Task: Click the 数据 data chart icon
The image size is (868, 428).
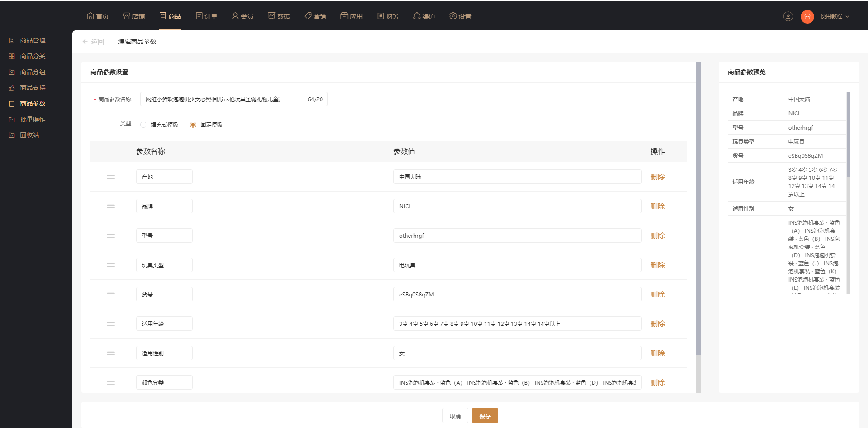Action: 272,16
